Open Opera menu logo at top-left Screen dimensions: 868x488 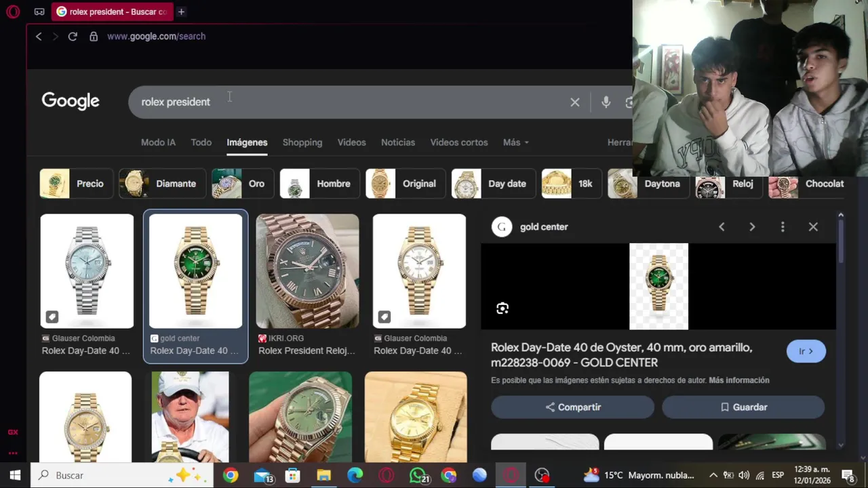click(13, 12)
